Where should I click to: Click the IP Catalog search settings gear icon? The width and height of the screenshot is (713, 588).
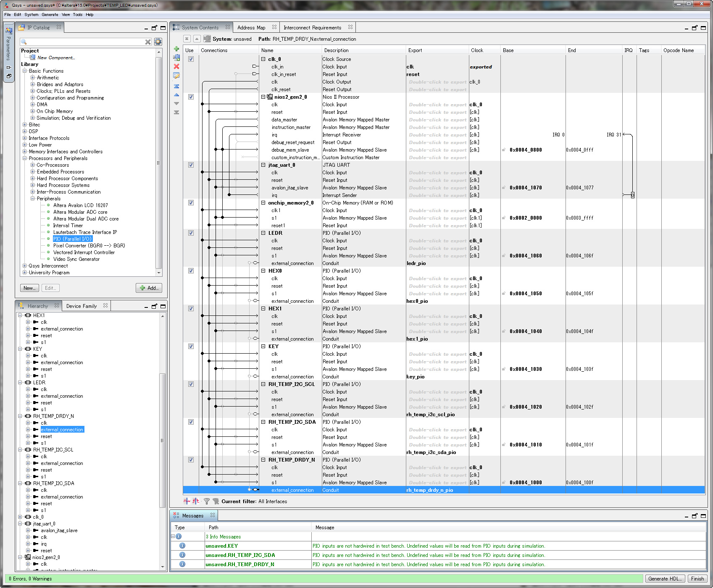click(x=158, y=42)
